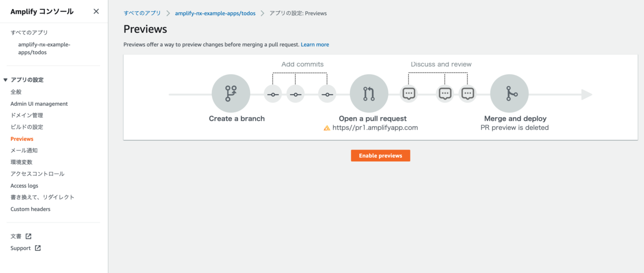
Task: Click the Merge and deploy label
Action: click(x=515, y=118)
